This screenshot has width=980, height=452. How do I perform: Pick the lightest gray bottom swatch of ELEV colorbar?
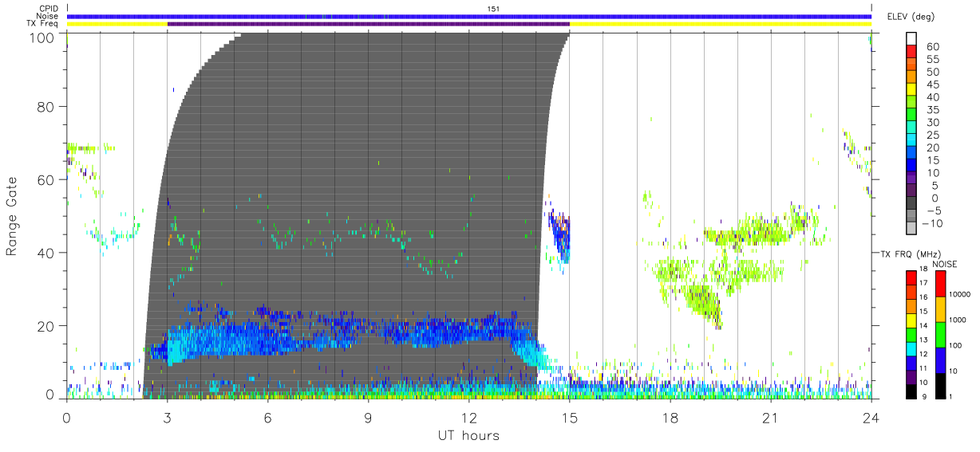click(x=912, y=228)
